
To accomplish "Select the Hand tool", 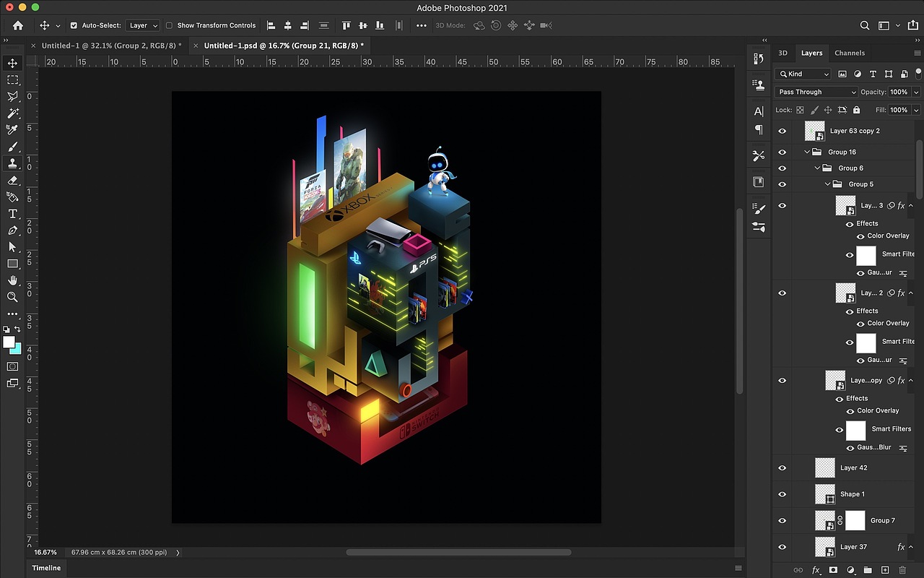I will [x=12, y=280].
